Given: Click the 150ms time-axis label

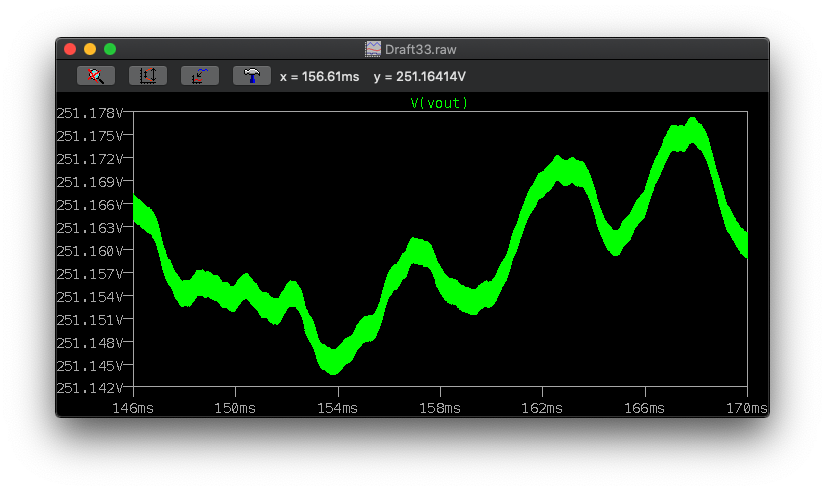Looking at the screenshot, I should (235, 408).
